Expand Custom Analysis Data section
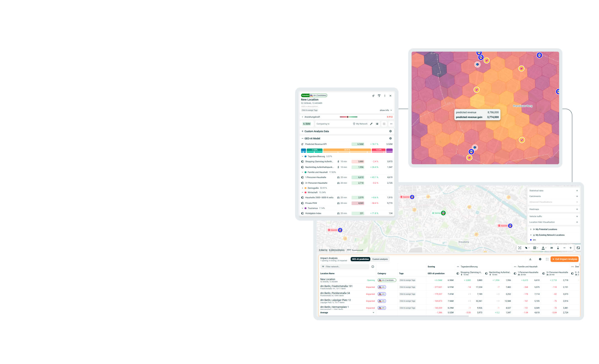 click(302, 131)
